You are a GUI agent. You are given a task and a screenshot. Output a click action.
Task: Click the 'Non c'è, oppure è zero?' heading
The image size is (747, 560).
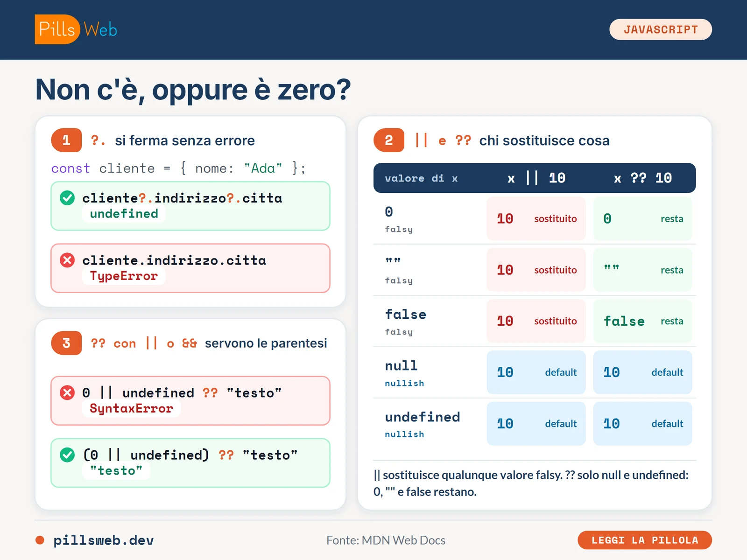pyautogui.click(x=193, y=90)
